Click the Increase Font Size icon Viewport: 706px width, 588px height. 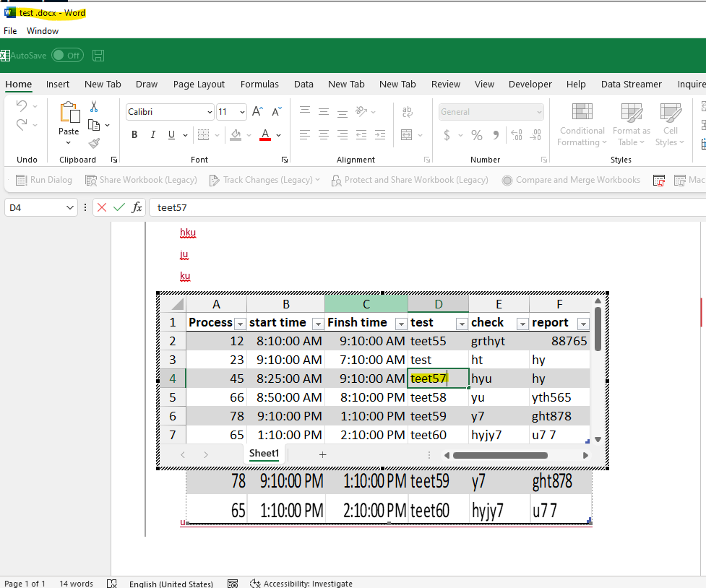click(258, 112)
